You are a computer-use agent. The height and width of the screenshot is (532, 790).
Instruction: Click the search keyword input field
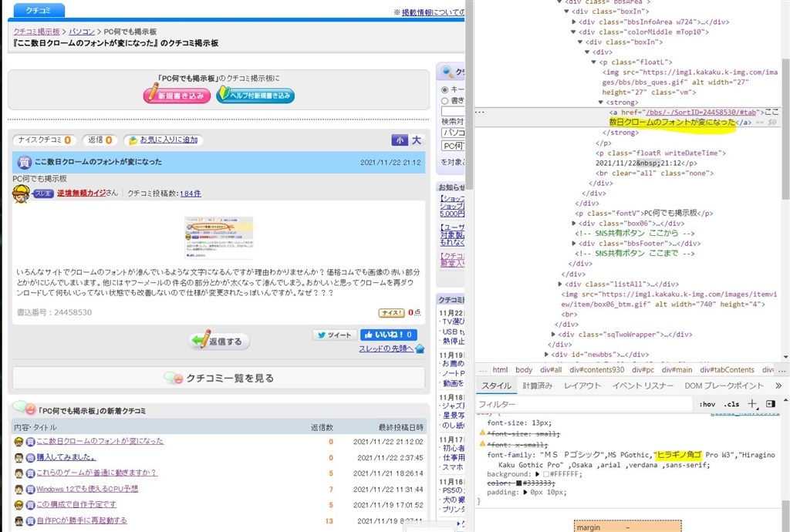(x=452, y=111)
